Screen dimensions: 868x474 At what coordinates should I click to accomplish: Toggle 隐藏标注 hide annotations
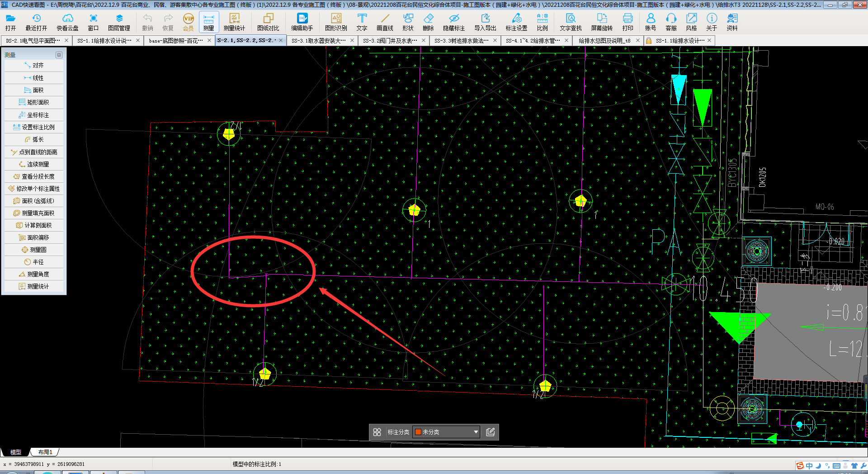click(454, 22)
